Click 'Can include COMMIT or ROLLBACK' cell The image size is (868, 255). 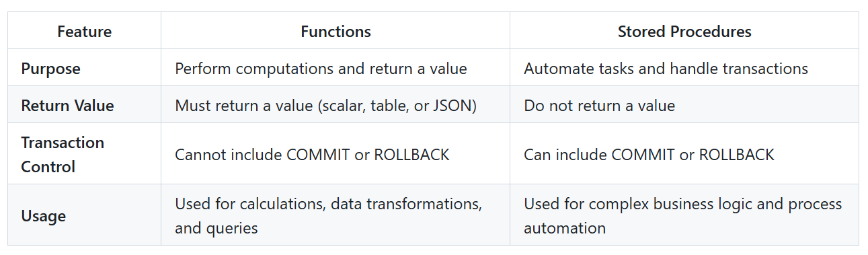(x=649, y=155)
